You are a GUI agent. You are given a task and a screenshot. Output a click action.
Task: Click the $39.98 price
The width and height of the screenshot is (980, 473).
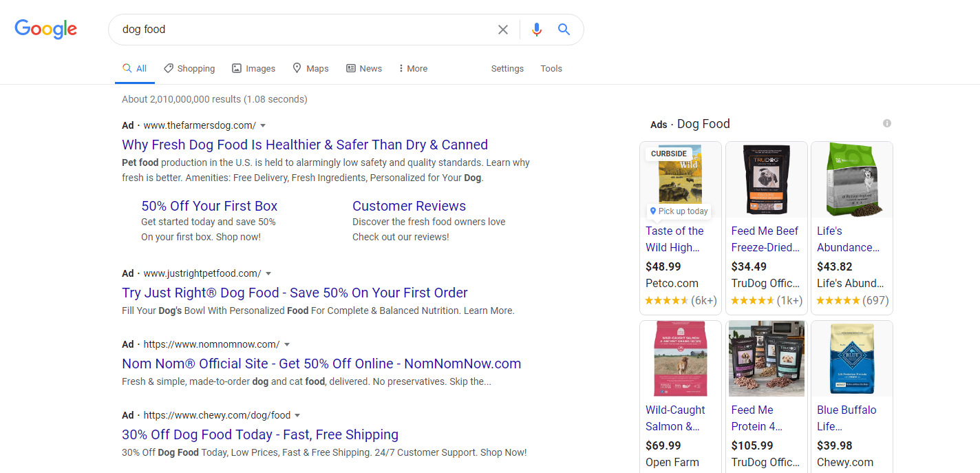coord(835,445)
